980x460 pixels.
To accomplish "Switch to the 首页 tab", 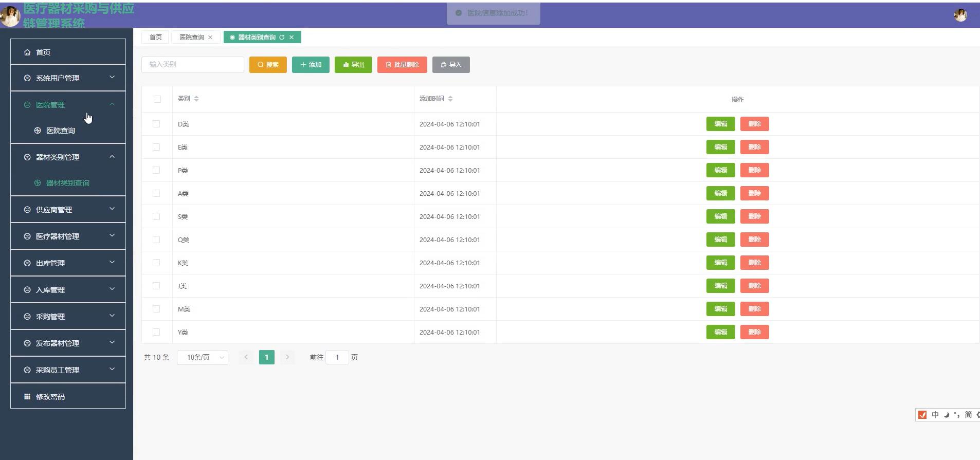I will (x=155, y=37).
